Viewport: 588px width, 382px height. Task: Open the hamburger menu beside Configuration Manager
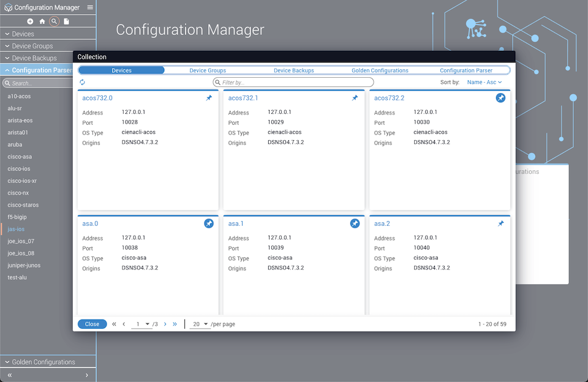(x=90, y=7)
